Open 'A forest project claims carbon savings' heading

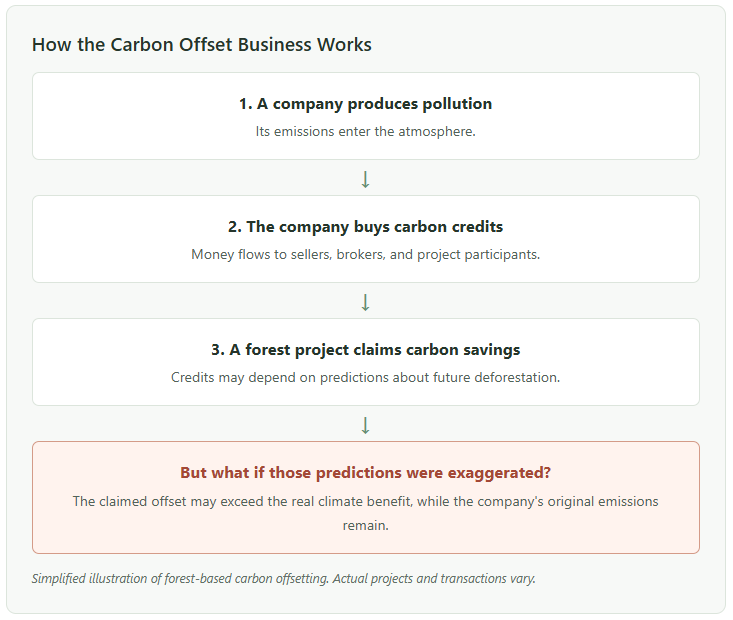point(374,350)
